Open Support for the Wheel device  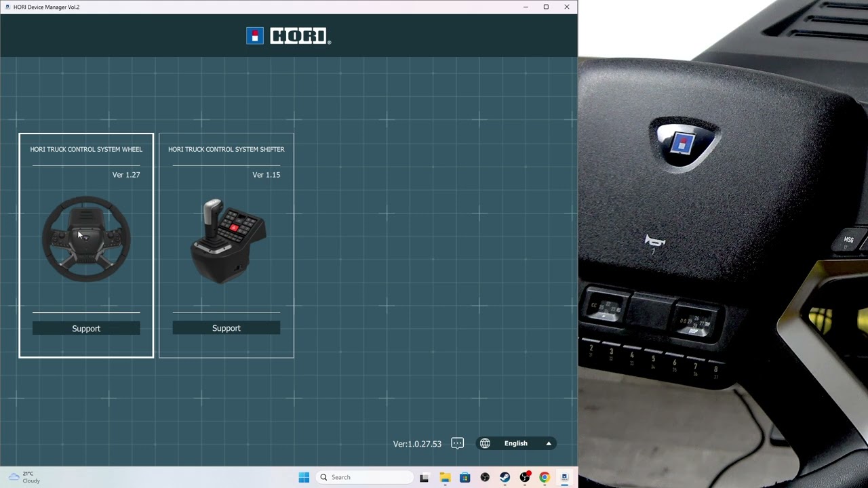point(86,329)
